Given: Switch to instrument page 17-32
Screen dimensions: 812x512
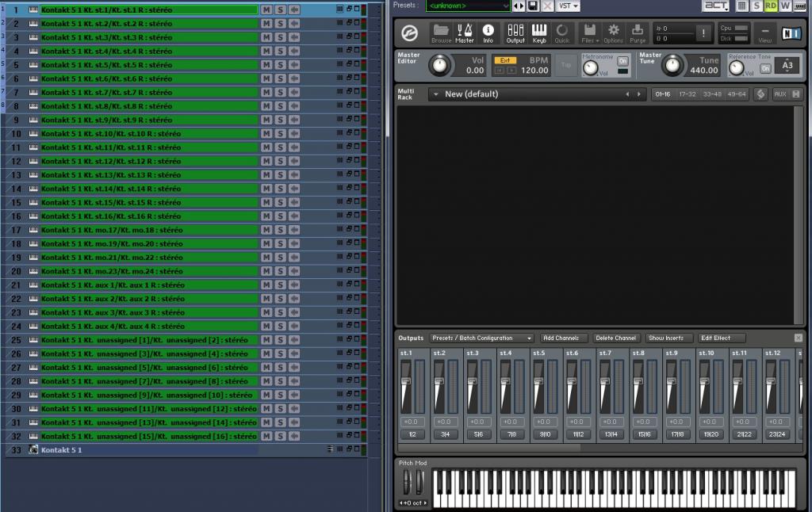Looking at the screenshot, I should (688, 94).
